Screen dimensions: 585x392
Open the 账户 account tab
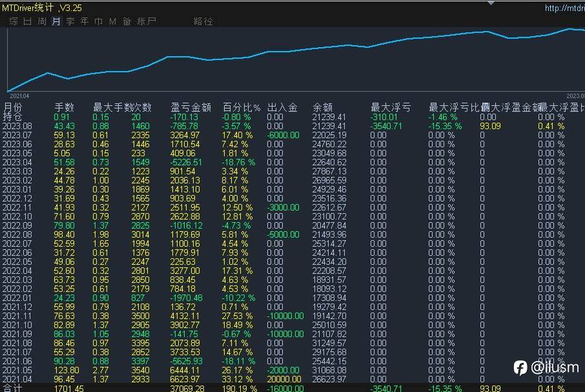click(146, 21)
